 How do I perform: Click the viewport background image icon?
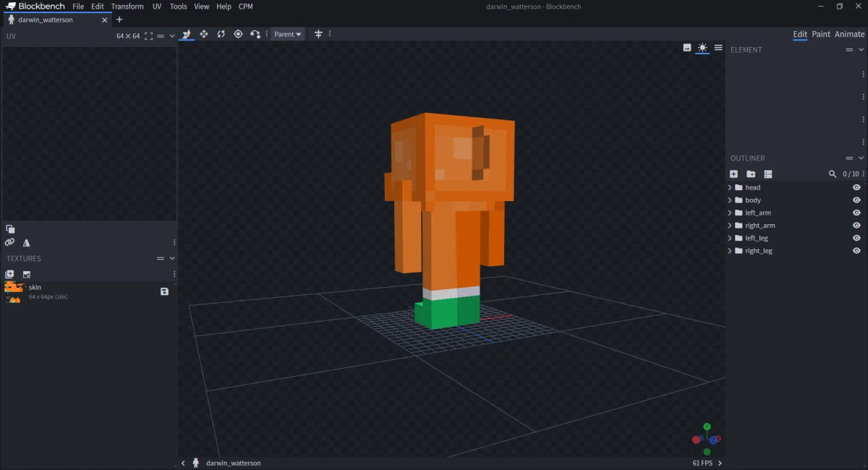point(687,48)
